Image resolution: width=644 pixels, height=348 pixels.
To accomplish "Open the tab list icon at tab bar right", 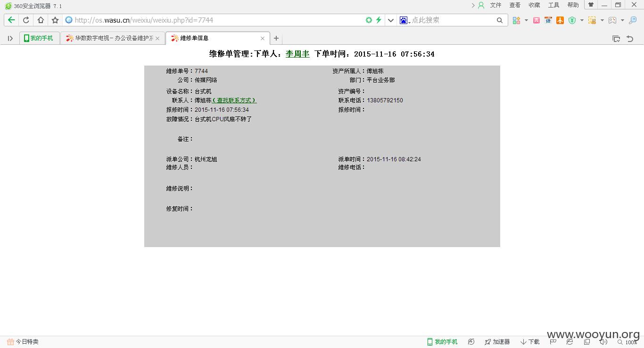I will (616, 39).
